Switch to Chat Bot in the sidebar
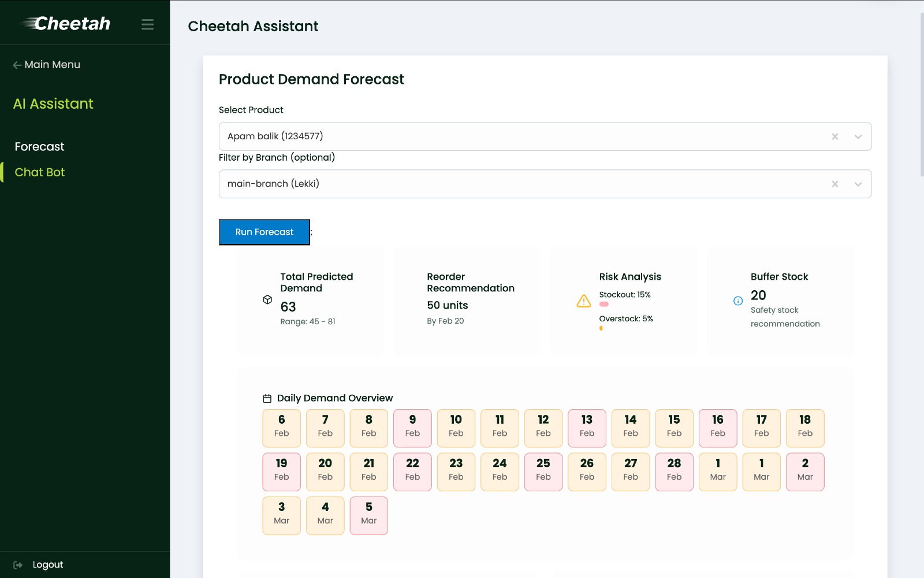 point(39,172)
